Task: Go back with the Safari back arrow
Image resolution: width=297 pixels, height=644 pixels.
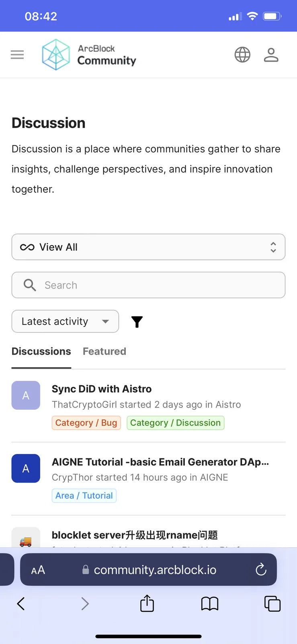Action: coord(21,604)
